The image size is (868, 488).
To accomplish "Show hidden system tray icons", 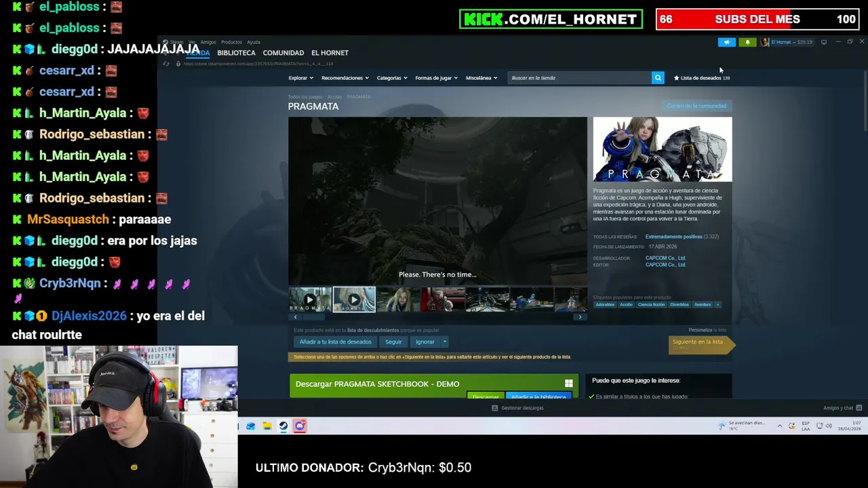I will [x=779, y=426].
